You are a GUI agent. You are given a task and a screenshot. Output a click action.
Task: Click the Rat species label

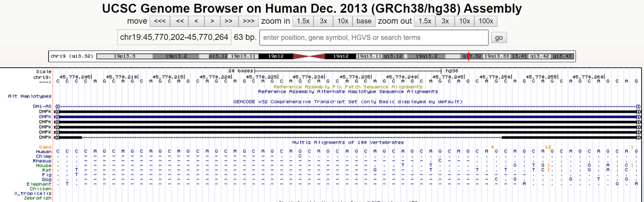click(x=47, y=170)
